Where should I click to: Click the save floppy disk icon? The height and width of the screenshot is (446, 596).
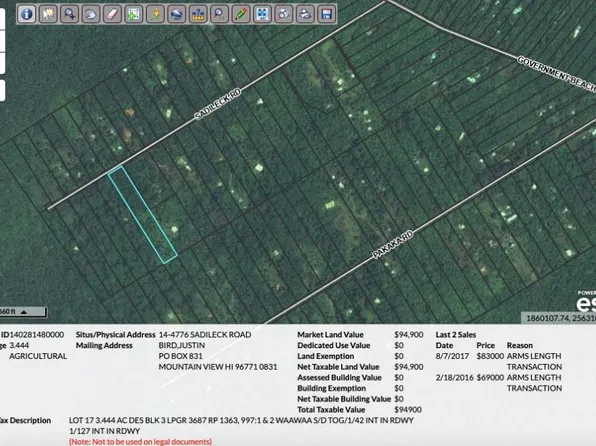(x=327, y=14)
